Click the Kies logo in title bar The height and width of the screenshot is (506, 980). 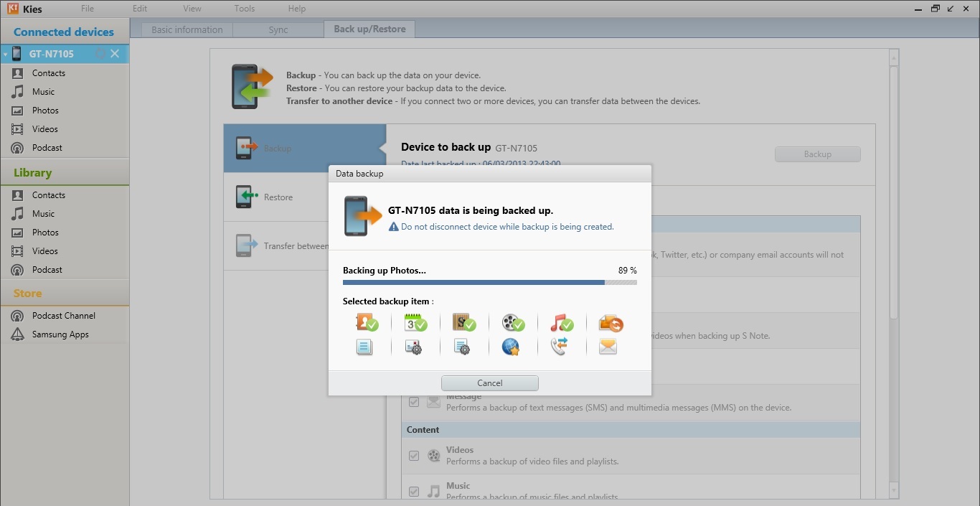pyautogui.click(x=13, y=9)
